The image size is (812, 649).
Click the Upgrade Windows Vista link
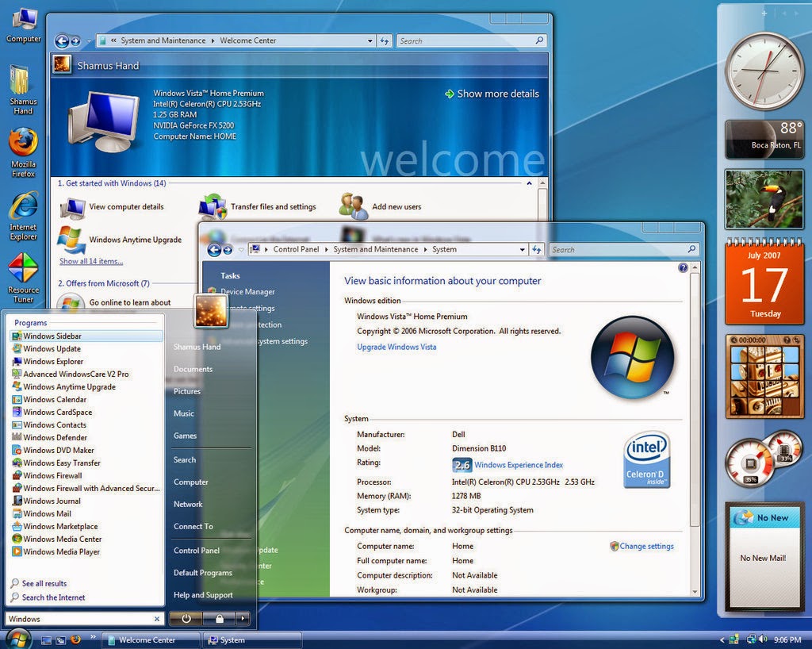tap(396, 347)
